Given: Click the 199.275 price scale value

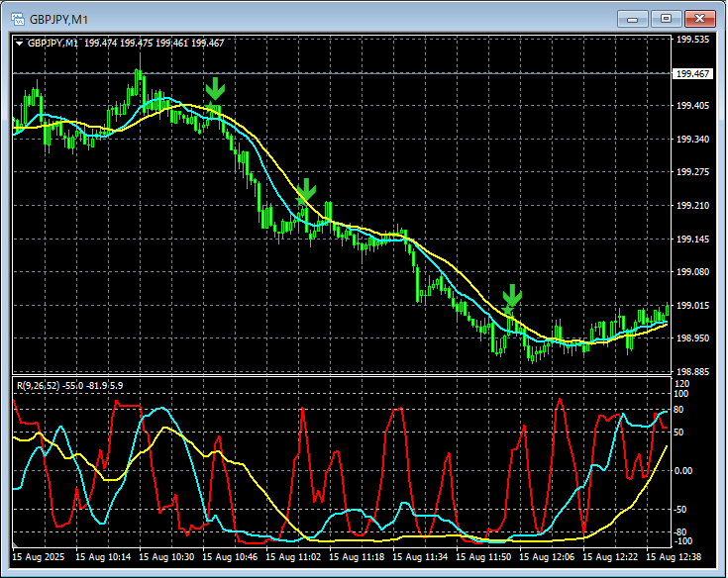Looking at the screenshot, I should tap(692, 172).
